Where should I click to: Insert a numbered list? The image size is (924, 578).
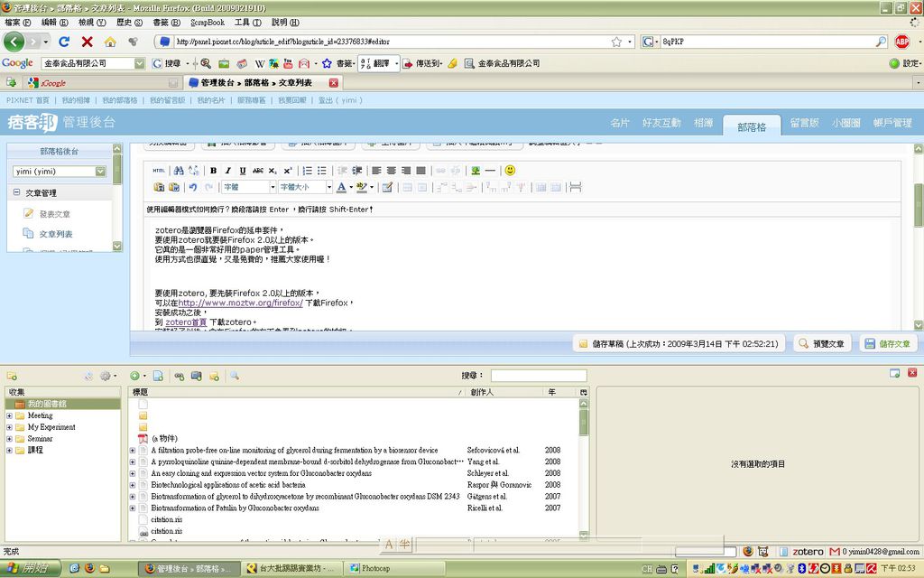click(x=307, y=171)
